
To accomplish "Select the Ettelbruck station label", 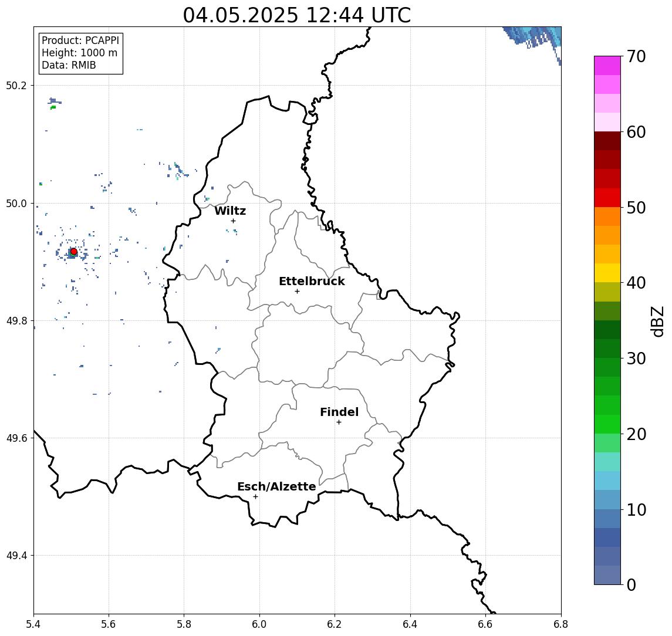I will pyautogui.click(x=312, y=281).
